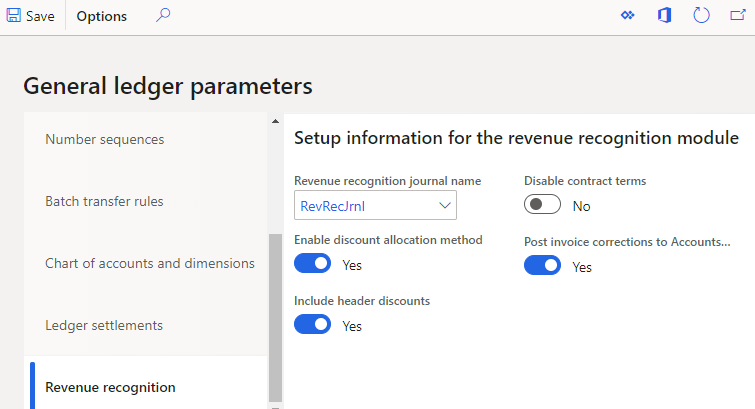This screenshot has width=755, height=409.
Task: Open the Options menu
Action: pos(102,16)
